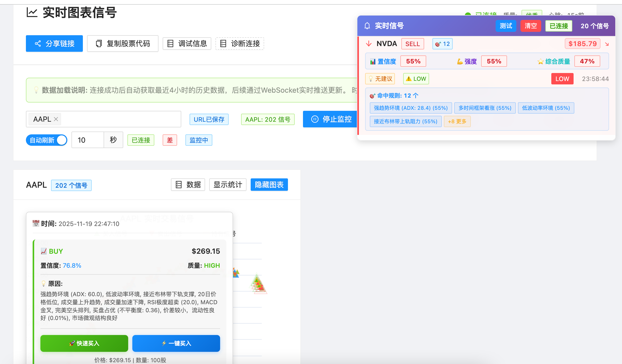Click the target icon beside 命中规则
The height and width of the screenshot is (364, 622).
point(372,96)
